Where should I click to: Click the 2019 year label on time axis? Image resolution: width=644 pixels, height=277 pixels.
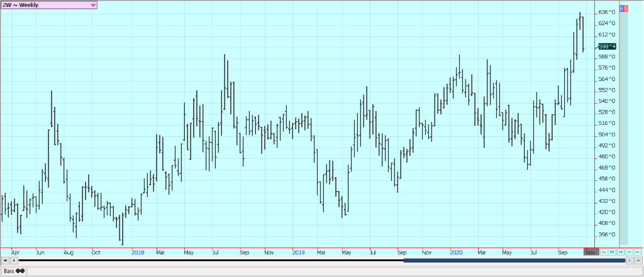[x=298, y=253]
